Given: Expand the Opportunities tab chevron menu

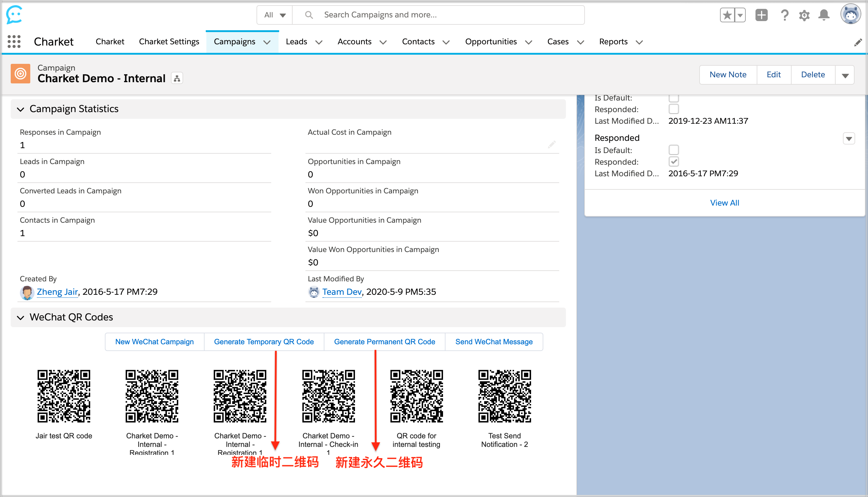Looking at the screenshot, I should tap(528, 42).
